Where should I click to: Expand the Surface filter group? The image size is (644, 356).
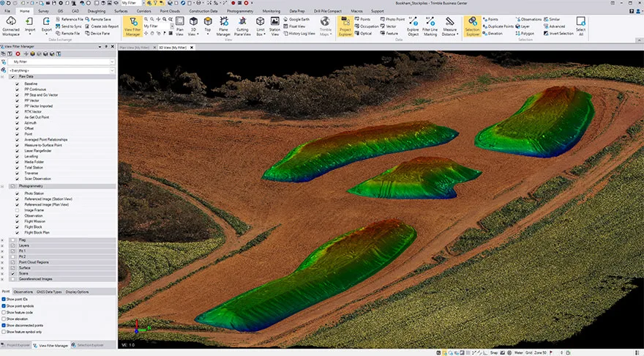4,267
